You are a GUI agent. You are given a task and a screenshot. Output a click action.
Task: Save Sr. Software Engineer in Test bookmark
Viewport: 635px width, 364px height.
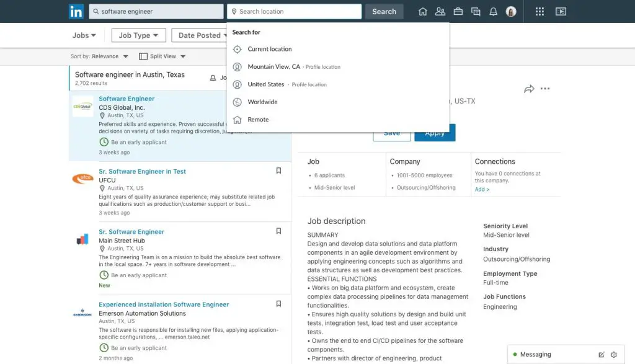click(278, 171)
